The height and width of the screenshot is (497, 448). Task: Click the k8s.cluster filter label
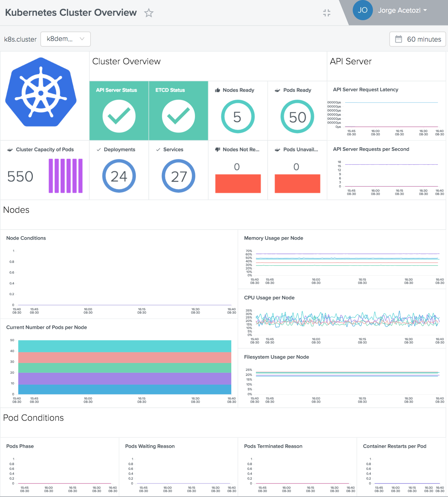click(x=20, y=39)
